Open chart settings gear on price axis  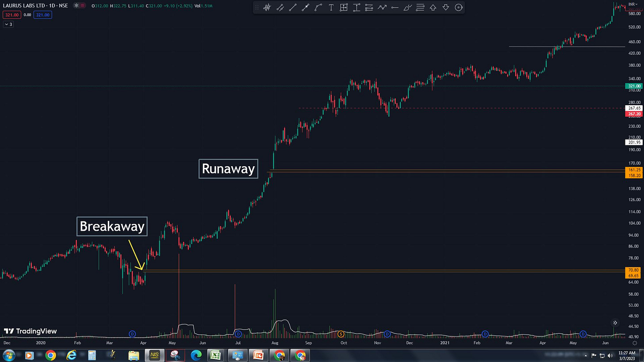coord(635,343)
